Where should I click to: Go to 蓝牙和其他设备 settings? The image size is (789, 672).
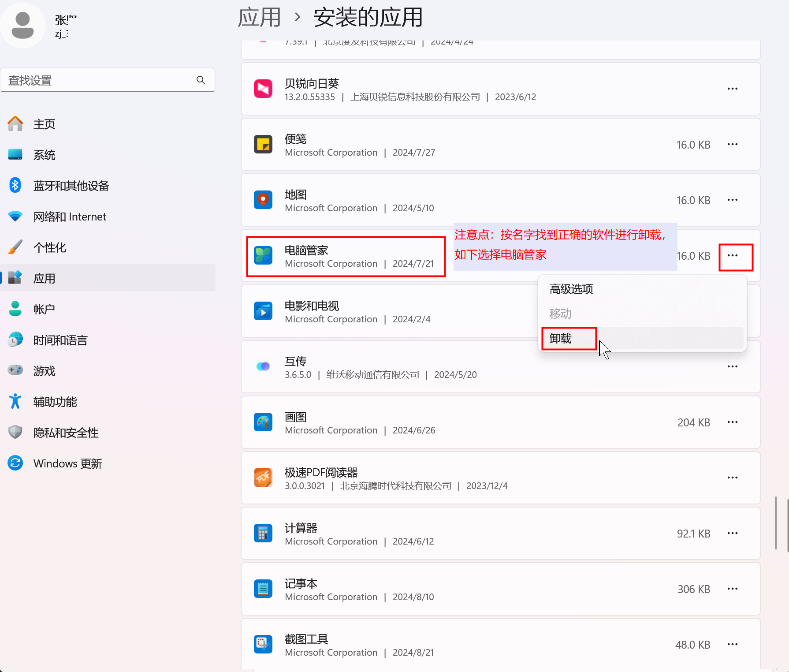(108, 186)
